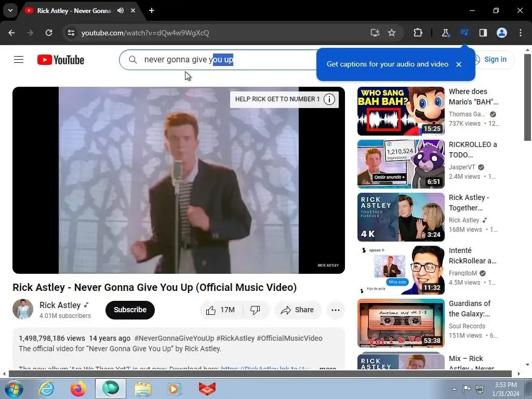Expand the tab search dropdown arrow
Image resolution: width=532 pixels, height=399 pixels.
[x=10, y=10]
